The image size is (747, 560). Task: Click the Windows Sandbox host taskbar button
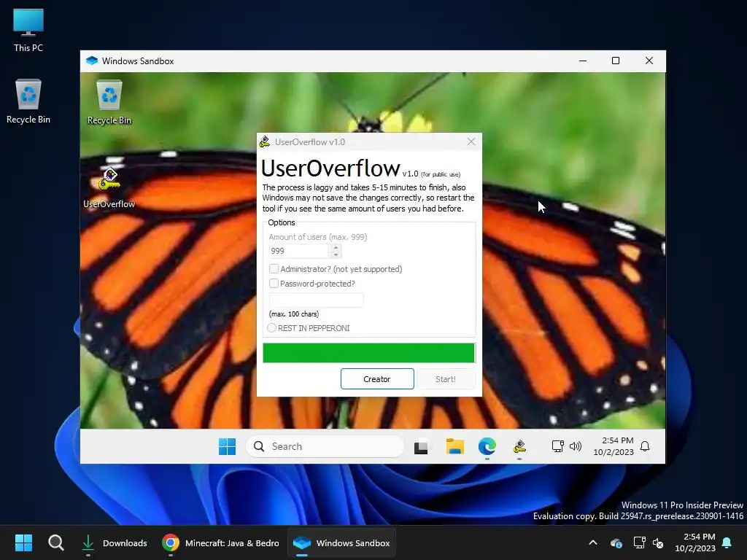(x=341, y=542)
